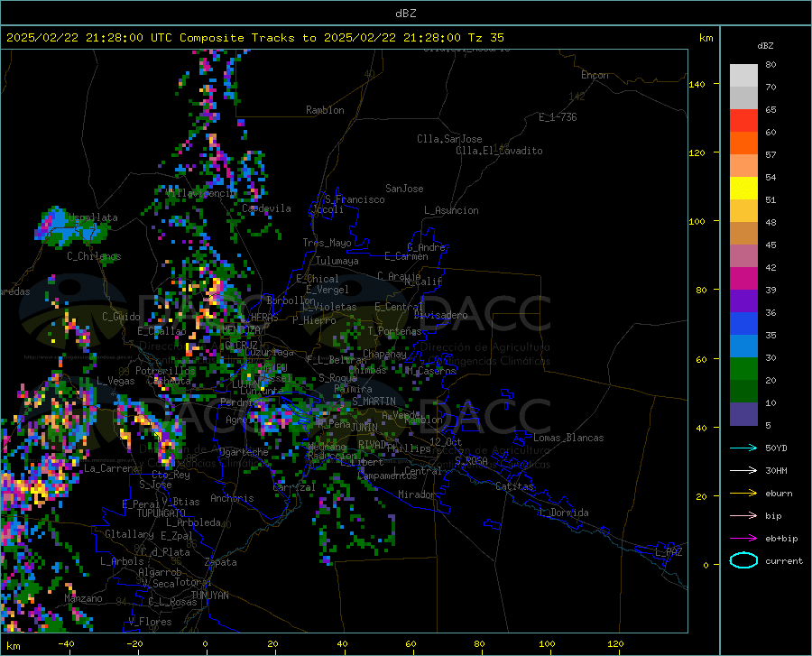Click the 30 dBZ green swatch
This screenshot has width=812, height=656.
click(x=743, y=369)
